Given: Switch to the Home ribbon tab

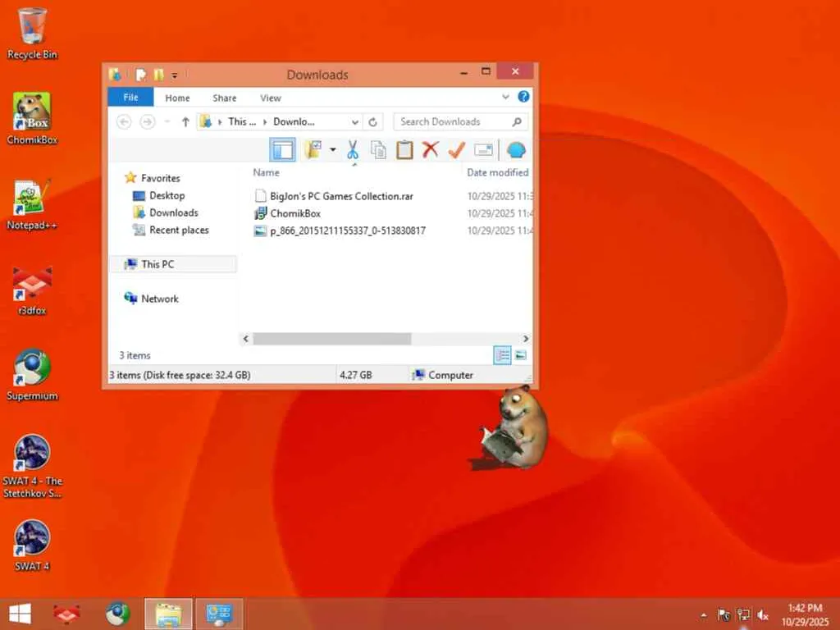Looking at the screenshot, I should click(x=177, y=98).
